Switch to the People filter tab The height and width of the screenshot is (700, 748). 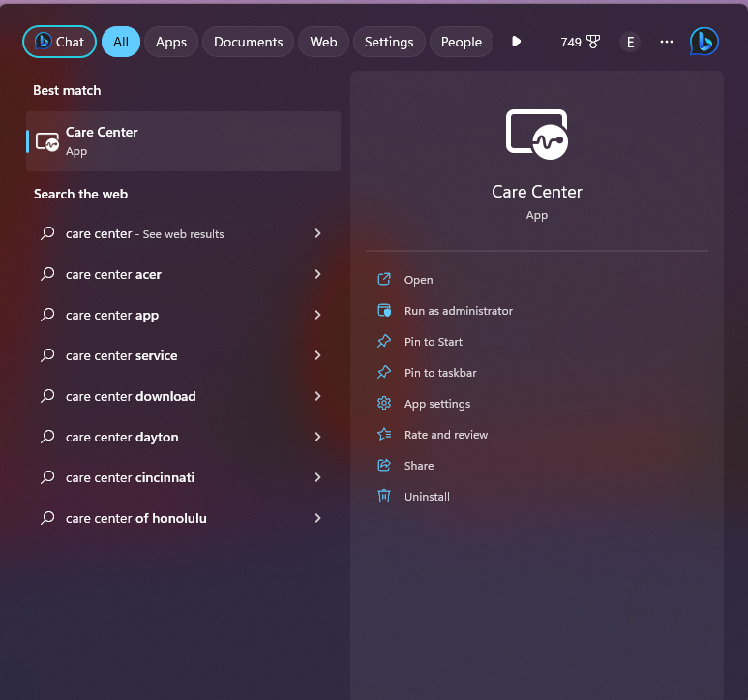coord(461,42)
